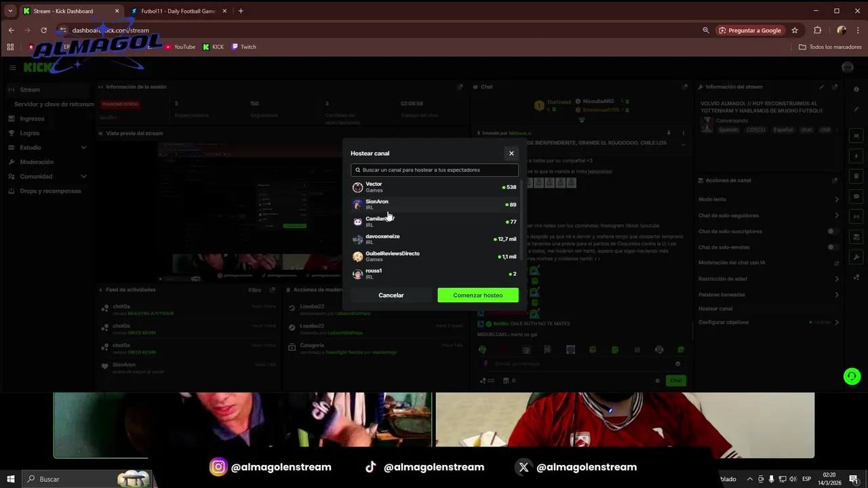Click the Chrome profile avatar
The width and height of the screenshot is (868, 488).
point(842,30)
